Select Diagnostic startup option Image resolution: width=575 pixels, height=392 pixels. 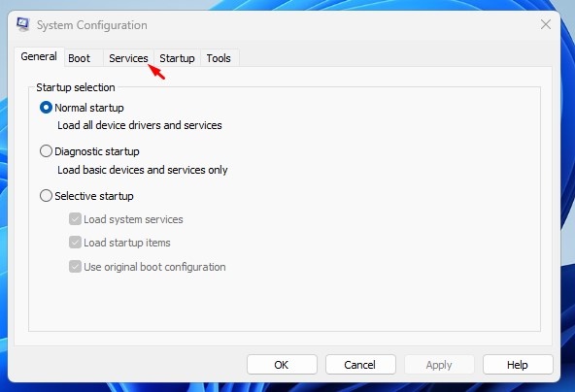[x=46, y=151]
